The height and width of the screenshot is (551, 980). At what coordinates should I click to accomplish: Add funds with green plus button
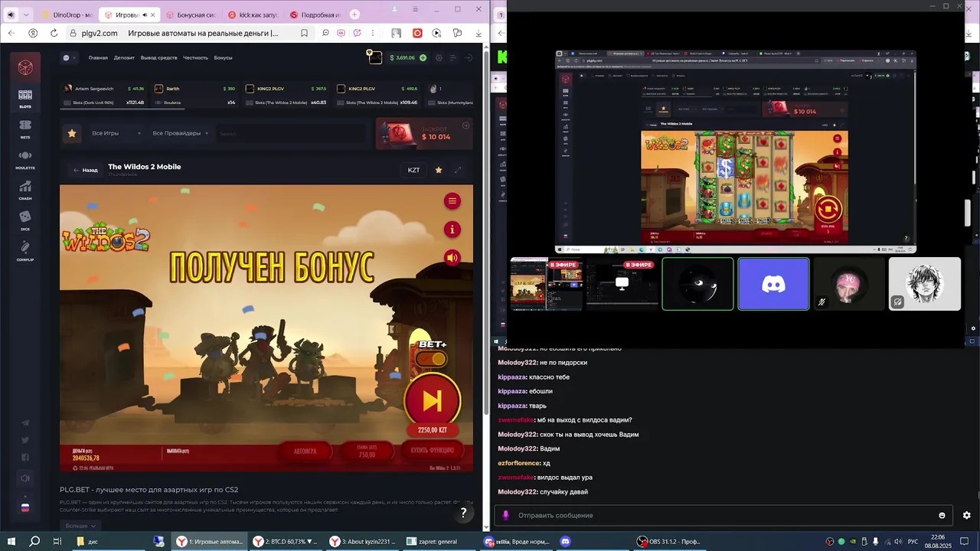click(423, 57)
